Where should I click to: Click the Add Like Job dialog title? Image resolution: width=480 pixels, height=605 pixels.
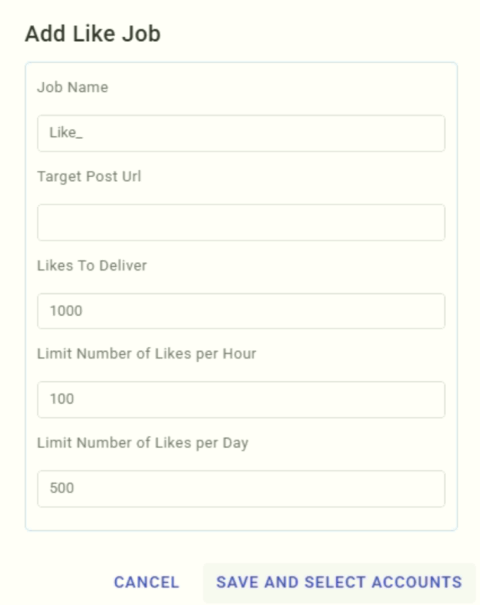pos(93,34)
